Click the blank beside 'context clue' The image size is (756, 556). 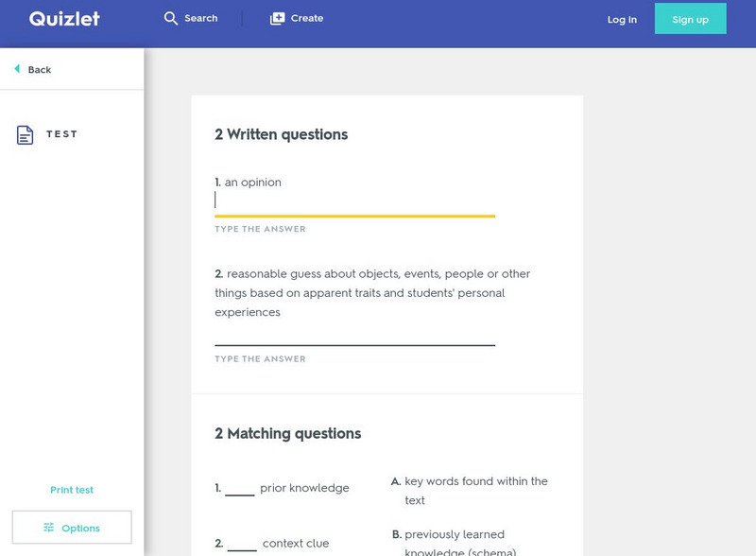pos(242,544)
